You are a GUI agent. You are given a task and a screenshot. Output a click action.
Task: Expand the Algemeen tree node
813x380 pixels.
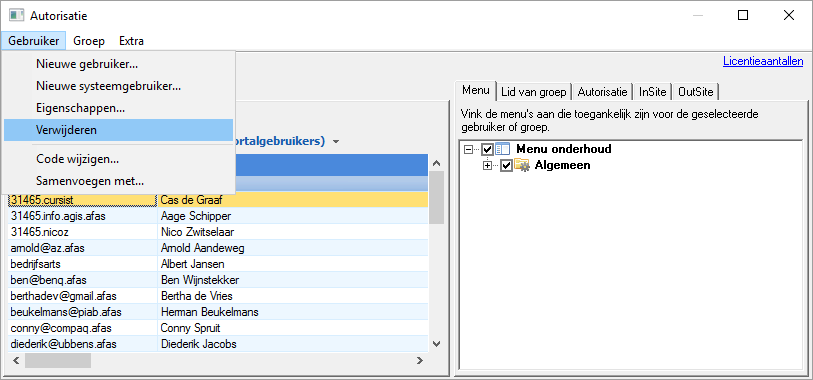(487, 166)
